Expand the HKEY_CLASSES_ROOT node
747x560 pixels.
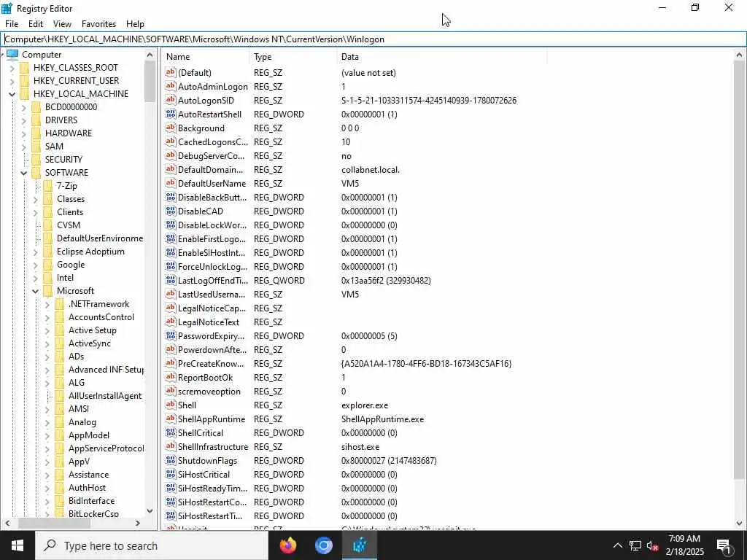(x=12, y=68)
